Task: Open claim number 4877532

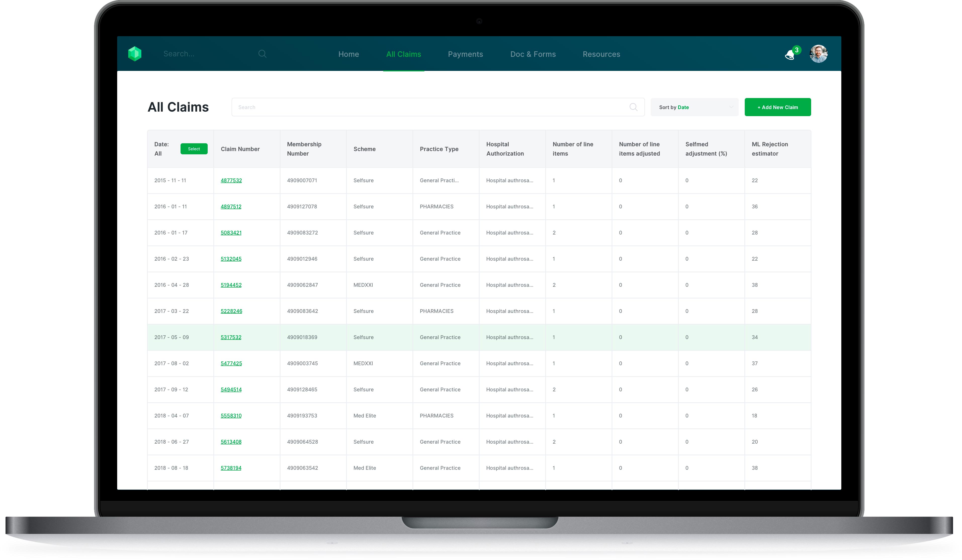Action: point(231,180)
